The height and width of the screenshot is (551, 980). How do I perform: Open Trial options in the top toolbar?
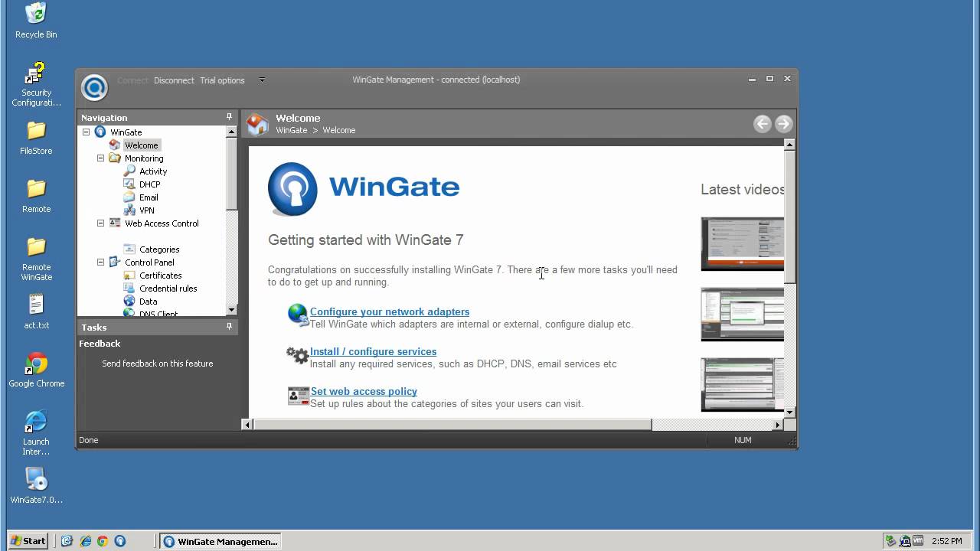point(222,80)
